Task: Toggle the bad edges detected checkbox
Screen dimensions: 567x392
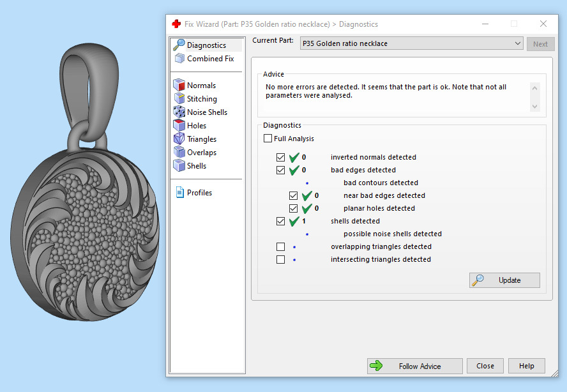Action: (280, 170)
